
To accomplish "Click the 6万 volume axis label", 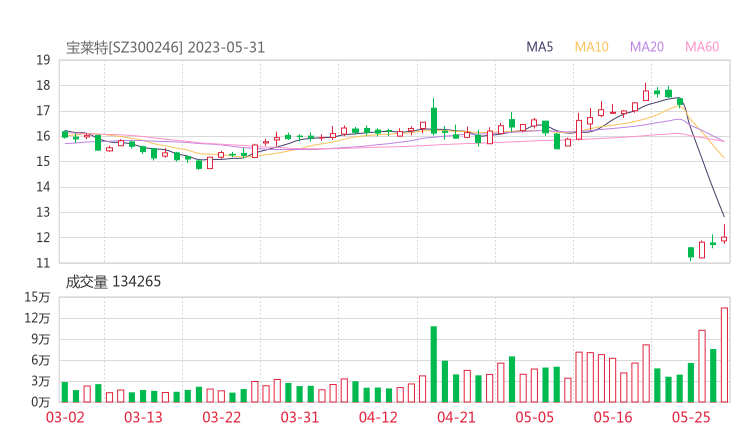I will 41,360.
